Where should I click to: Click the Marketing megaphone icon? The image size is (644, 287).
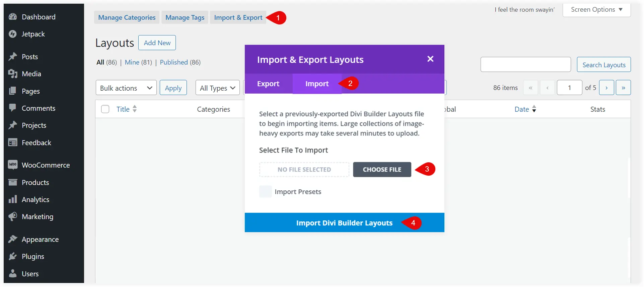pos(13,216)
